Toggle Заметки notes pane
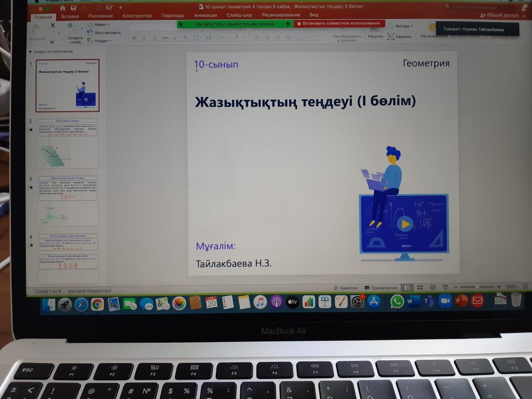532x399 pixels. pyautogui.click(x=345, y=288)
